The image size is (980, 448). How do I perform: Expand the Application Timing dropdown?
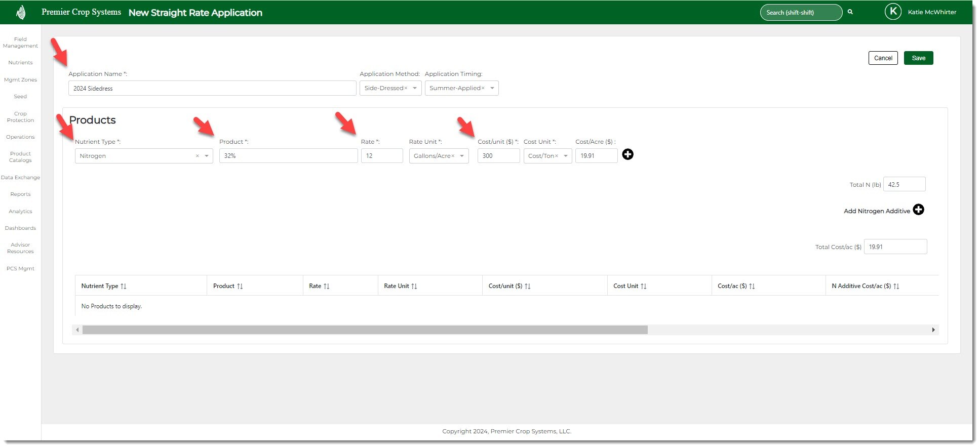pyautogui.click(x=492, y=88)
